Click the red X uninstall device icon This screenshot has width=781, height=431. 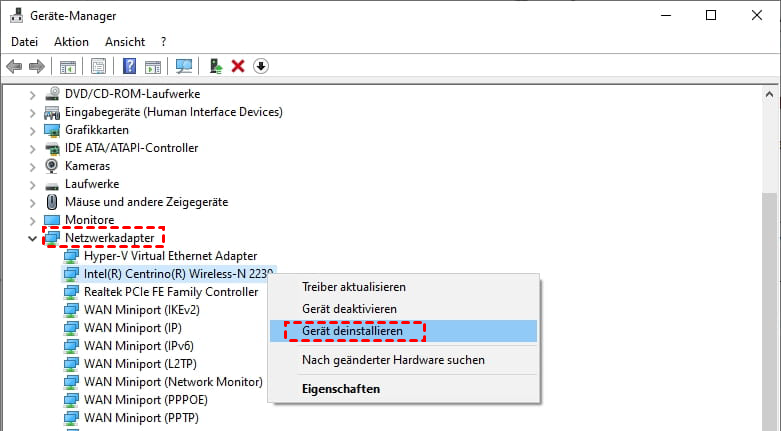click(238, 66)
